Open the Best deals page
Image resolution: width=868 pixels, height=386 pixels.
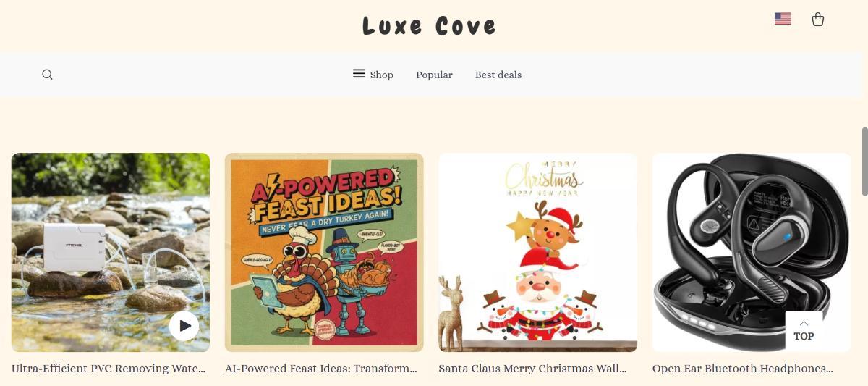(x=498, y=75)
